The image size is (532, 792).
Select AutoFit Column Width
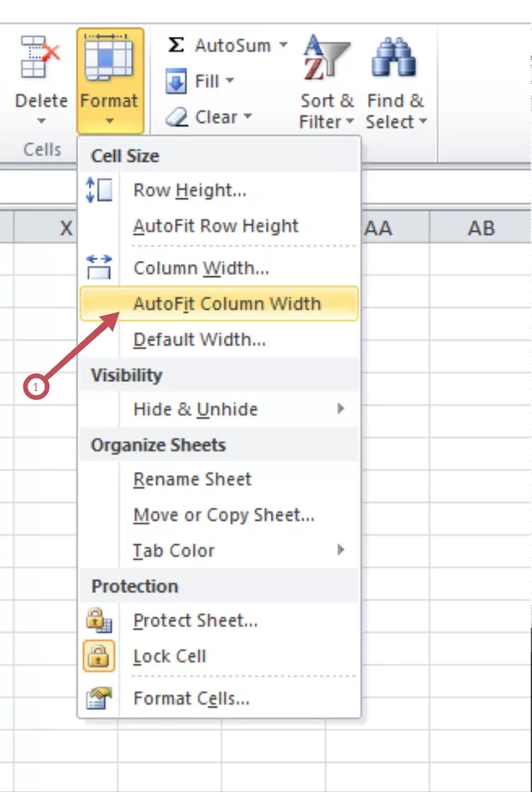click(227, 304)
